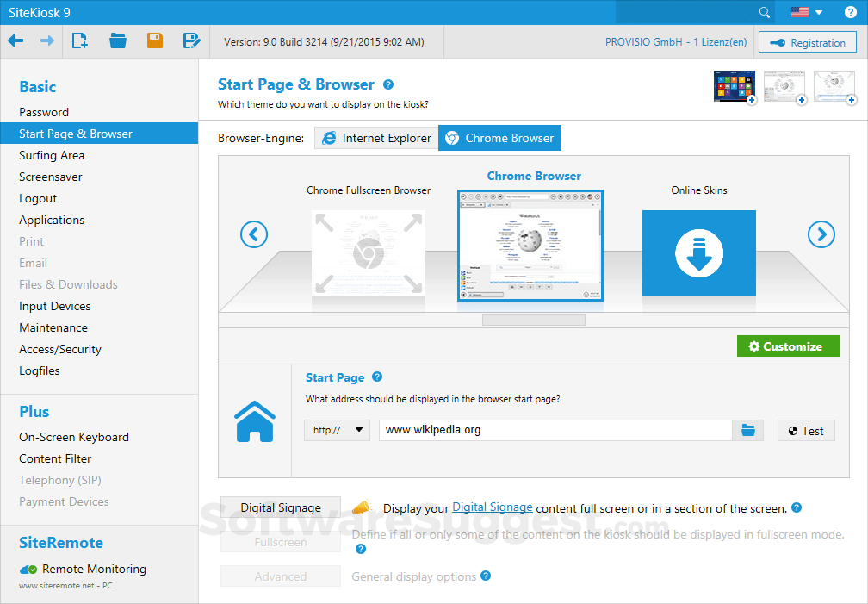868x604 pixels.
Task: Open the language selection dropdown beside the flag
Action: tap(817, 12)
